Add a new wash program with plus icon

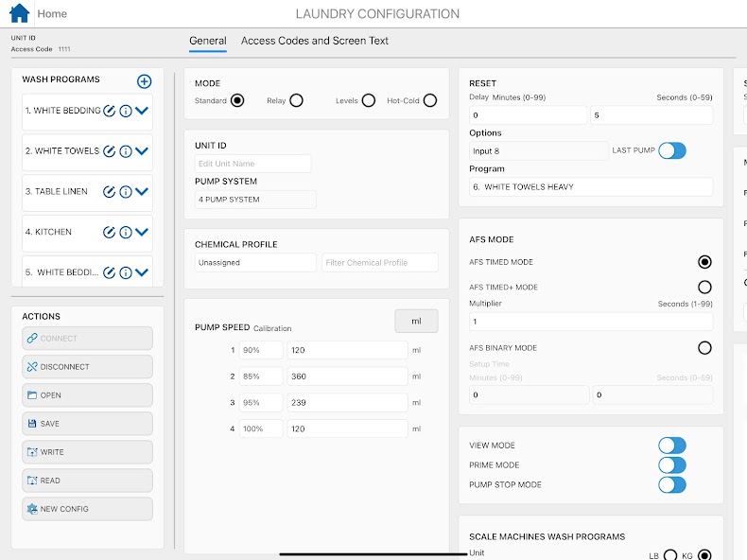[x=144, y=81]
